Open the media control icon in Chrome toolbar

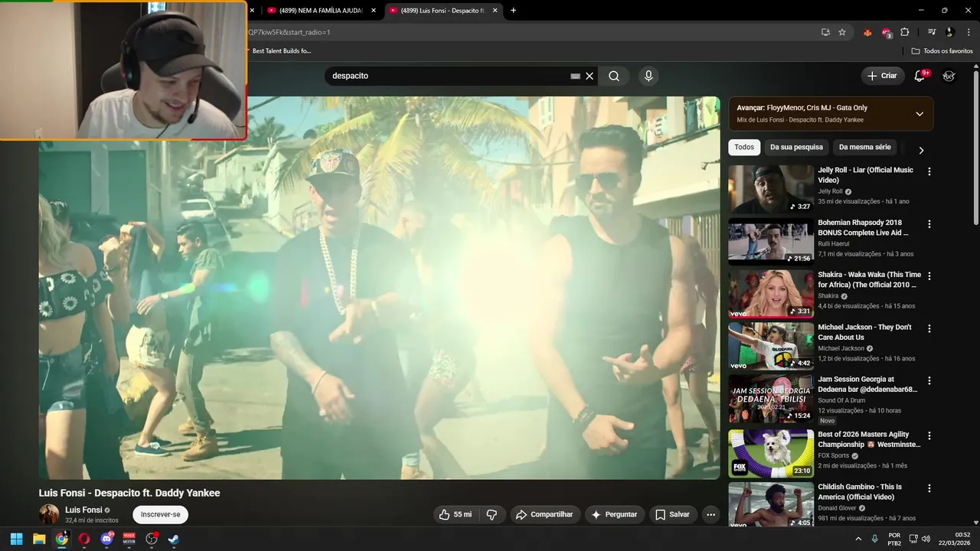(932, 32)
